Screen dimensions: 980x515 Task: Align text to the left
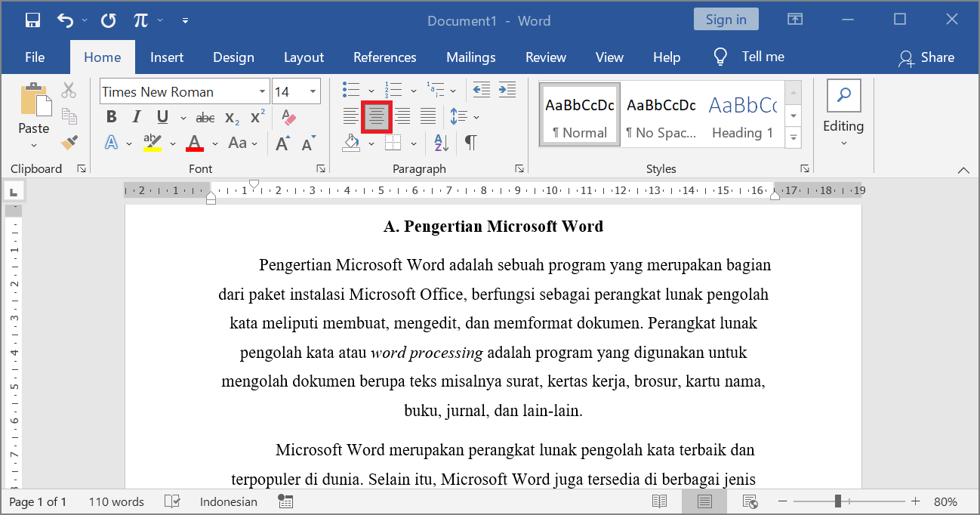click(x=351, y=116)
